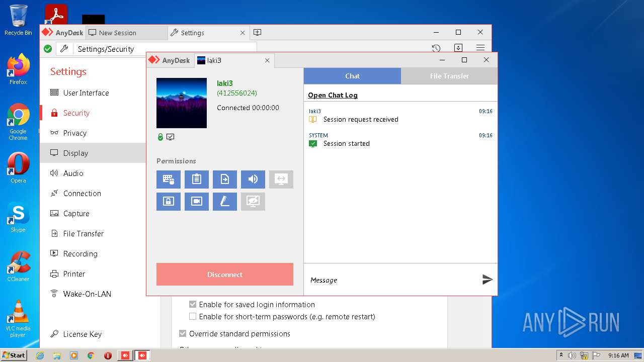Open Security settings section
Image resolution: width=644 pixels, height=362 pixels.
click(93, 113)
